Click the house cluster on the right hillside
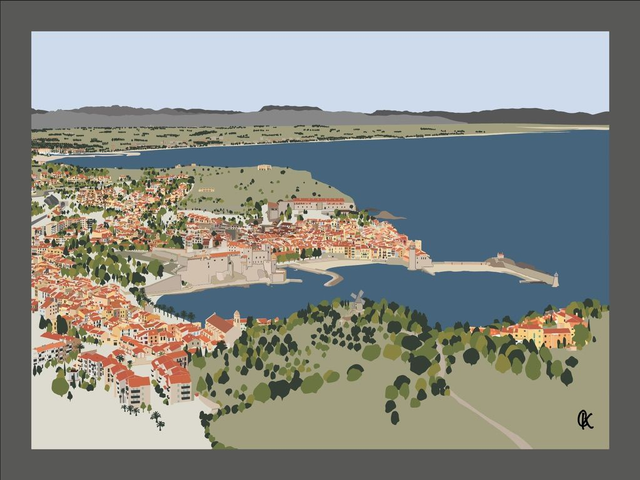The image size is (640, 480). coord(545,332)
